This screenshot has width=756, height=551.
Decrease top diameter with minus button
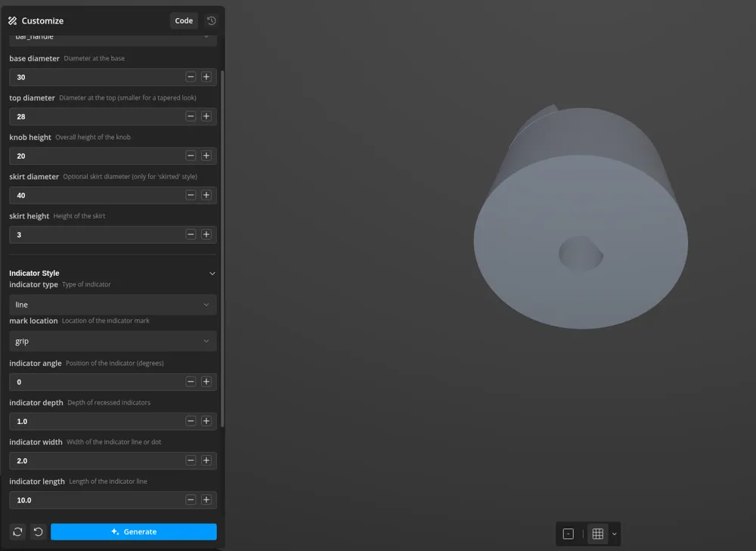[191, 116]
